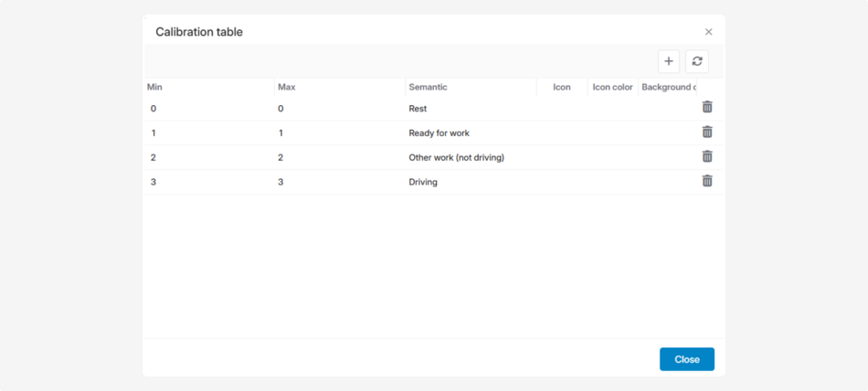Click the plus icon to add row
868x391 pixels.
tap(669, 61)
